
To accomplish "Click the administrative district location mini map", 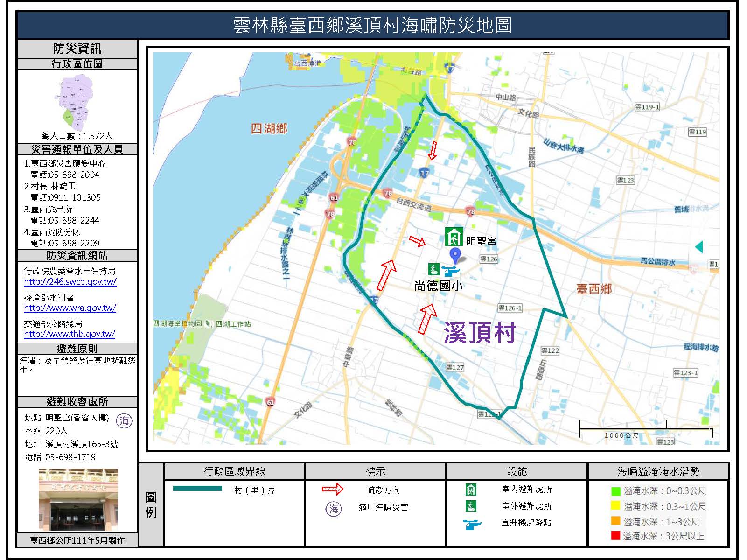I will point(75,103).
